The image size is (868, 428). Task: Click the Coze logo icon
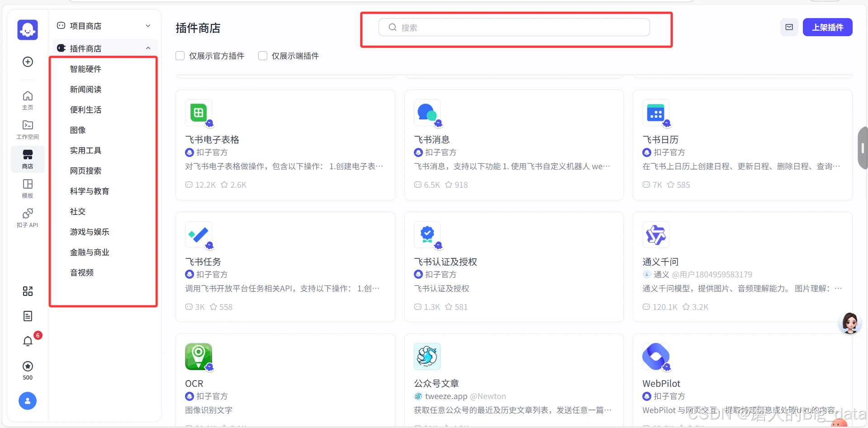pos(28,30)
